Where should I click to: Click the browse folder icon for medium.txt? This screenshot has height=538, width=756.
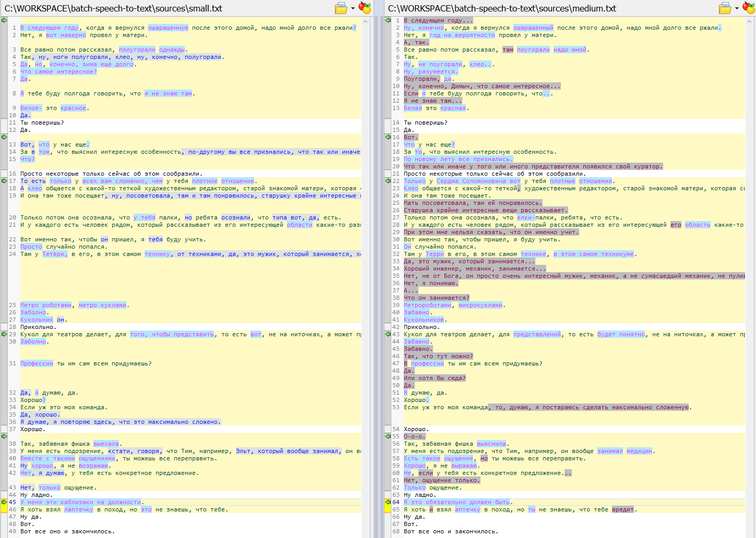725,8
